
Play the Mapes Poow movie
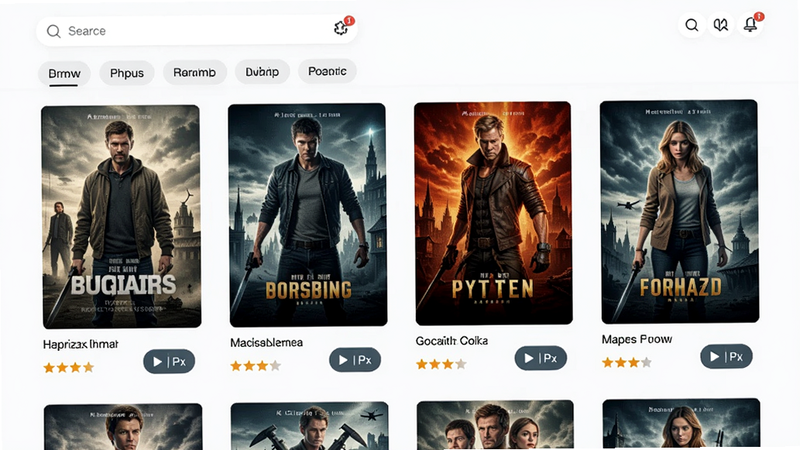(726, 356)
